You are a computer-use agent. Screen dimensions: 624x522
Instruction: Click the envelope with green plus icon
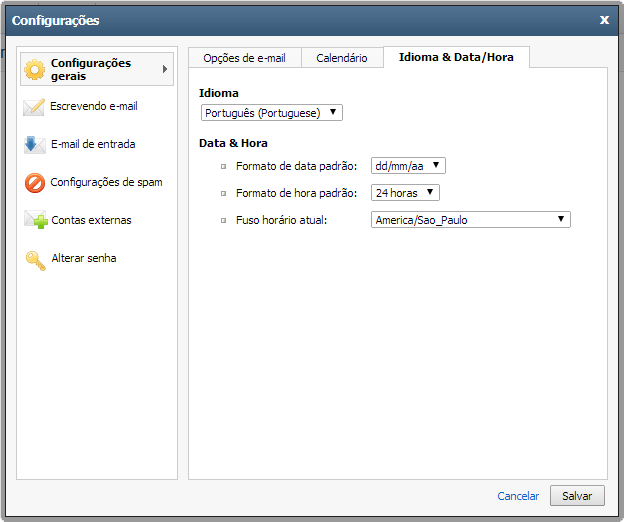[36, 220]
